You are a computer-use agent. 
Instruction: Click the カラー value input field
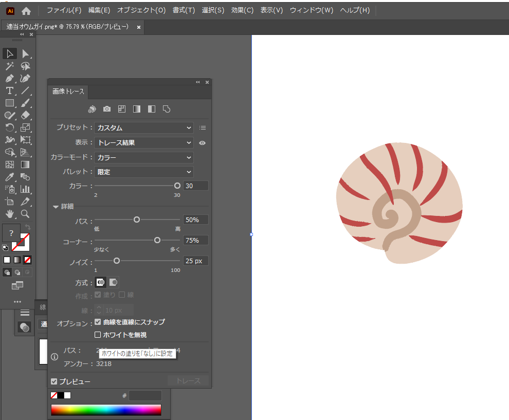click(x=195, y=186)
